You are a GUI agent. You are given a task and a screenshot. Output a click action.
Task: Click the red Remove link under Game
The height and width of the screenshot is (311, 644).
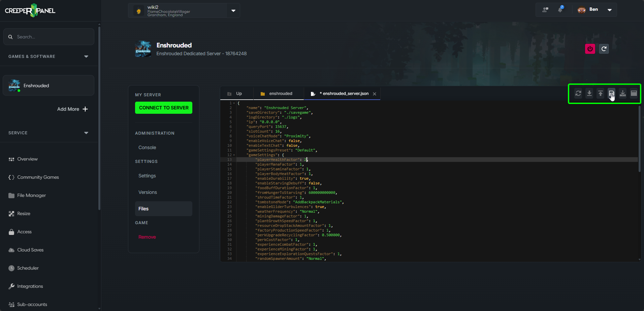[x=147, y=237]
